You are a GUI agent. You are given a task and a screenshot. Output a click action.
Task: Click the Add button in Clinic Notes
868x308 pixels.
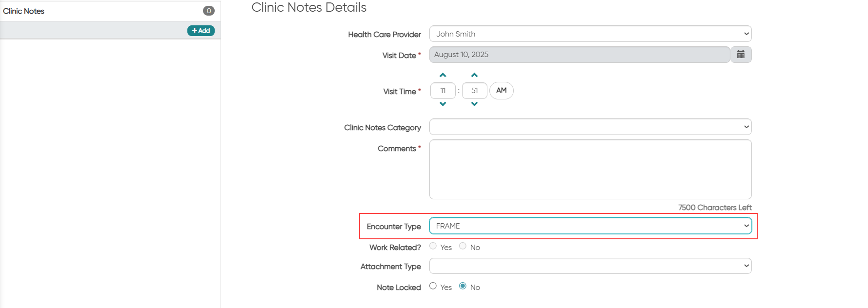tap(201, 31)
